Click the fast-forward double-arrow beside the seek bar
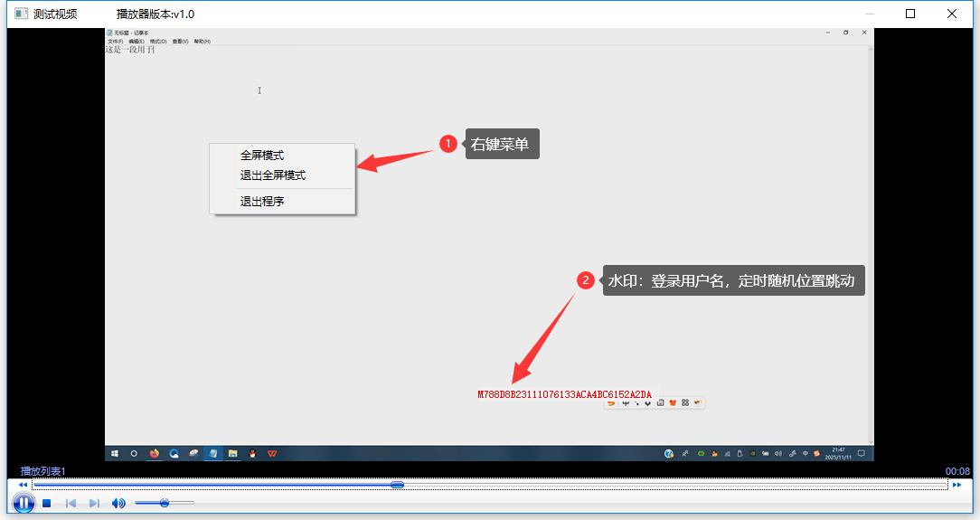This screenshot has height=520, width=980. pos(956,485)
